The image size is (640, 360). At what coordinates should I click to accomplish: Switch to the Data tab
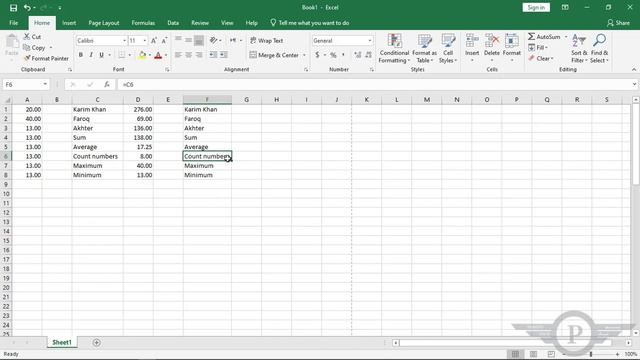(173, 23)
